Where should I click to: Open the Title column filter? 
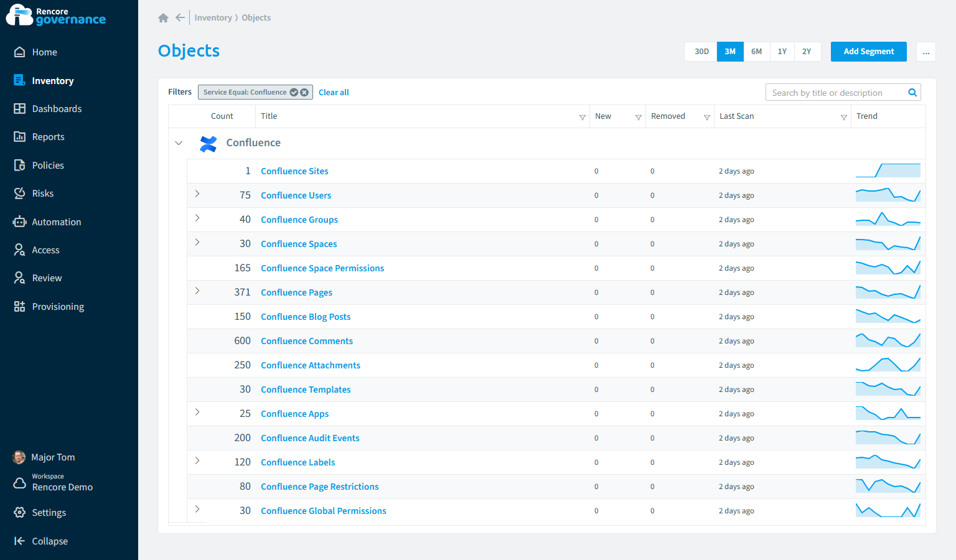point(583,117)
